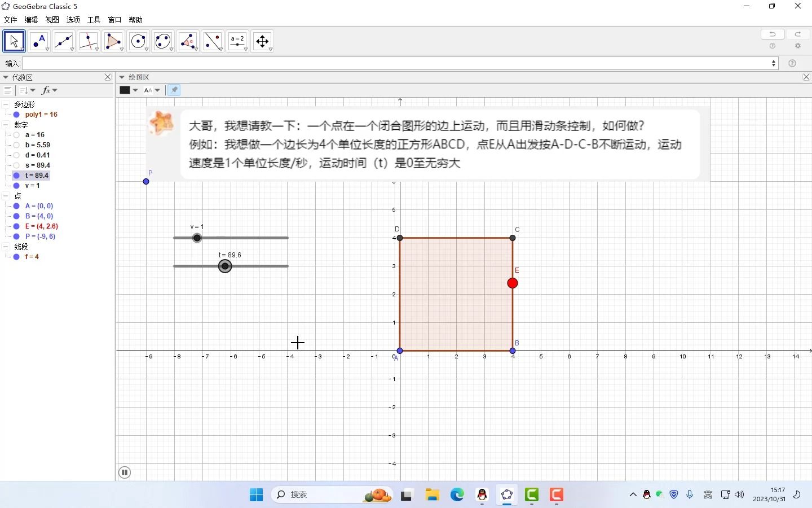Open input bar help icon
This screenshot has height=508, width=812.
(x=792, y=63)
